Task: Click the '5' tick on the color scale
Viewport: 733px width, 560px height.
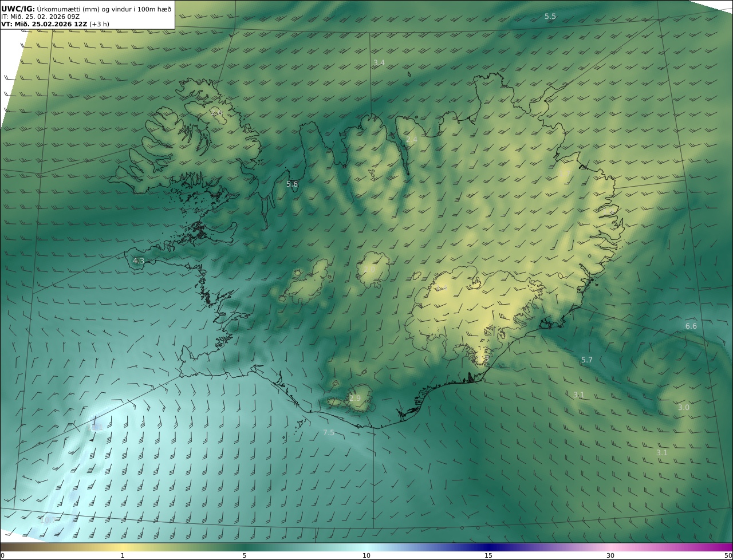Action: coord(245,555)
